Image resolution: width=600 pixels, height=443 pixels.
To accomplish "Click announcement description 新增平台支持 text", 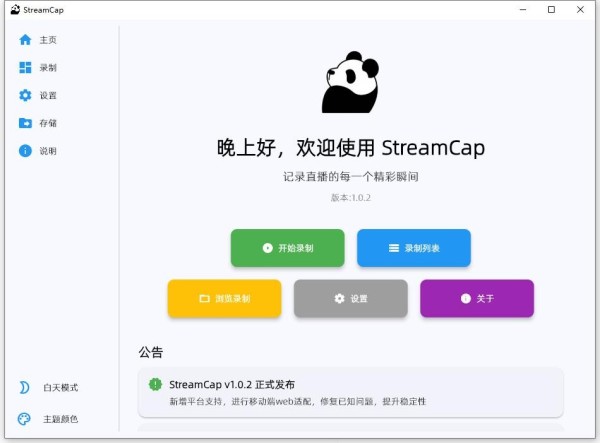I will [x=298, y=401].
